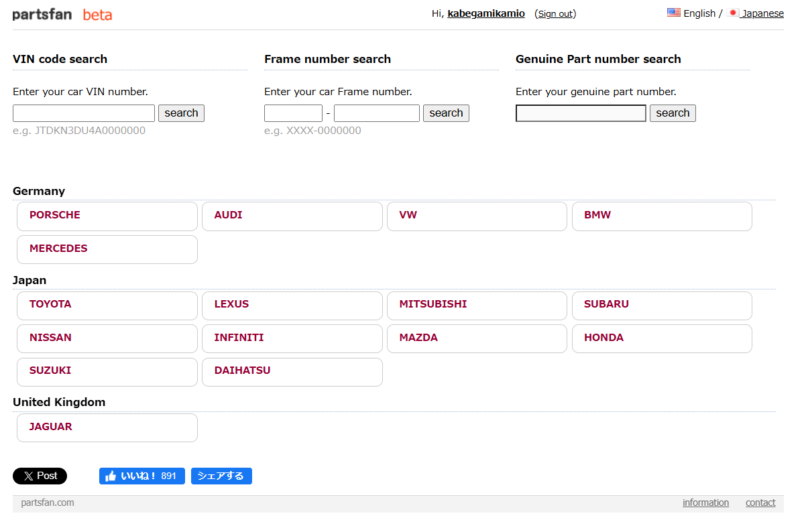Open the information footer link

pos(705,503)
